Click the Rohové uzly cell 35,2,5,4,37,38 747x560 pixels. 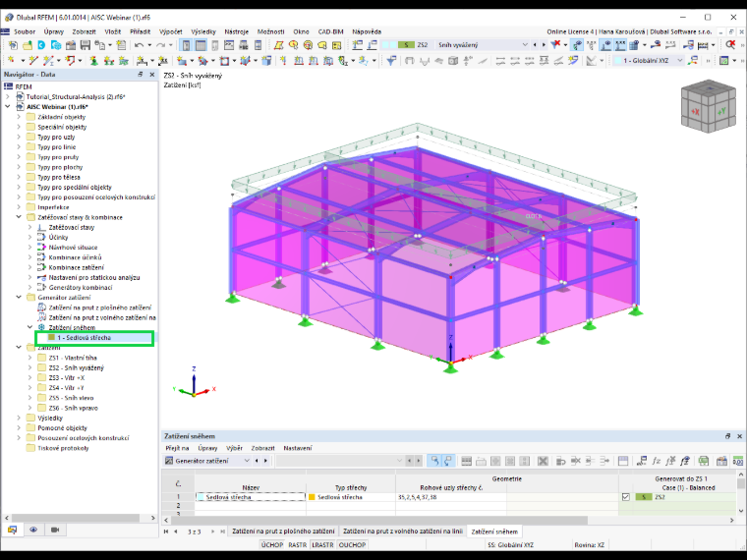click(x=451, y=497)
